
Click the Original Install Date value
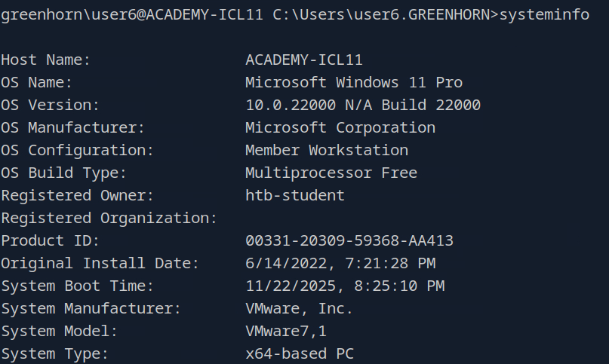tap(340, 263)
